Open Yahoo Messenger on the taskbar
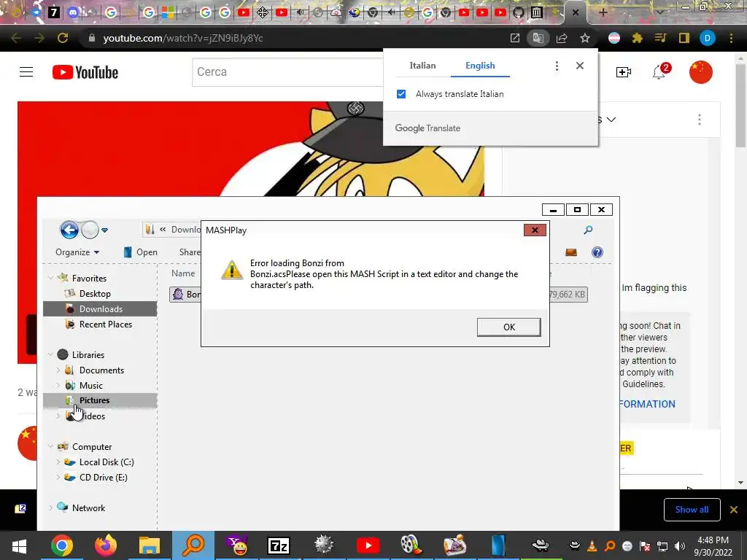 click(x=237, y=545)
